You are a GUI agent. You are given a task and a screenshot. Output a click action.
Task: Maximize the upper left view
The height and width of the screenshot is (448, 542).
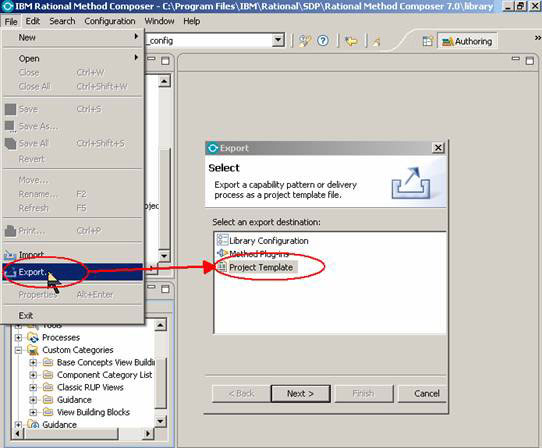(166, 61)
